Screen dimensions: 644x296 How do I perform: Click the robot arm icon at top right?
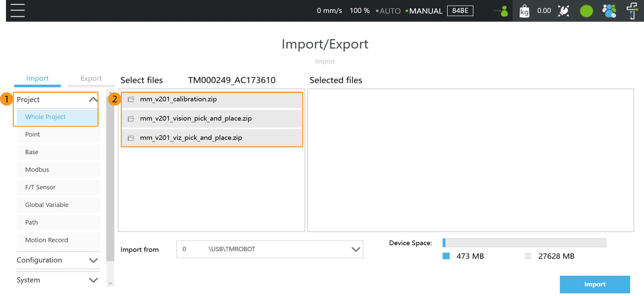[x=632, y=11]
